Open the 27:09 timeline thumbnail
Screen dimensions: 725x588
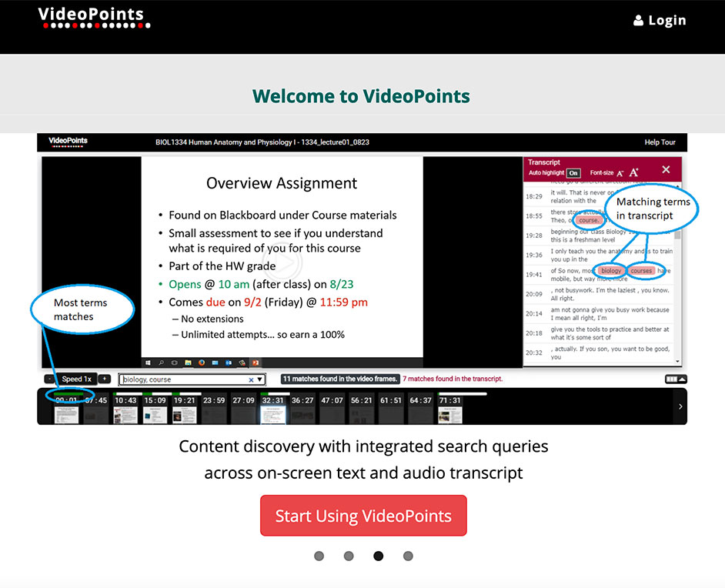click(x=244, y=409)
